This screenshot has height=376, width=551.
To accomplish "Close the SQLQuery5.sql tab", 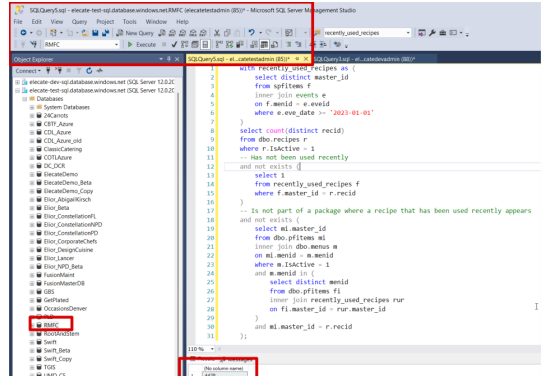I will pyautogui.click(x=306, y=59).
